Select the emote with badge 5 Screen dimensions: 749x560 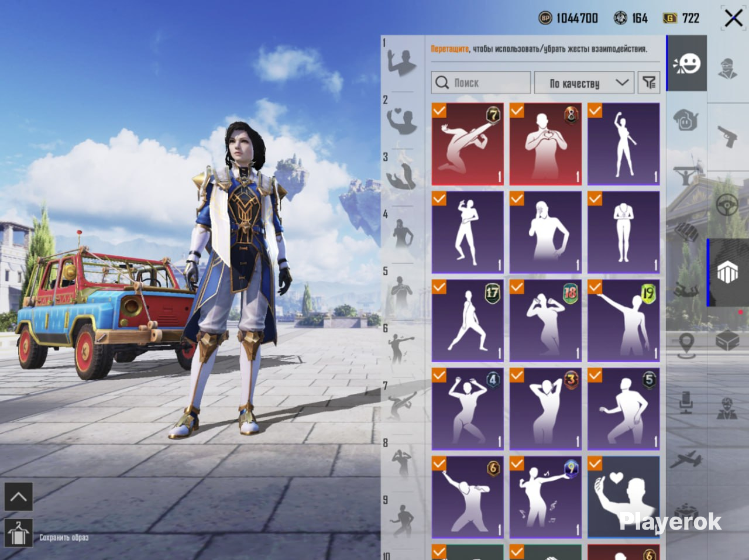coord(624,409)
